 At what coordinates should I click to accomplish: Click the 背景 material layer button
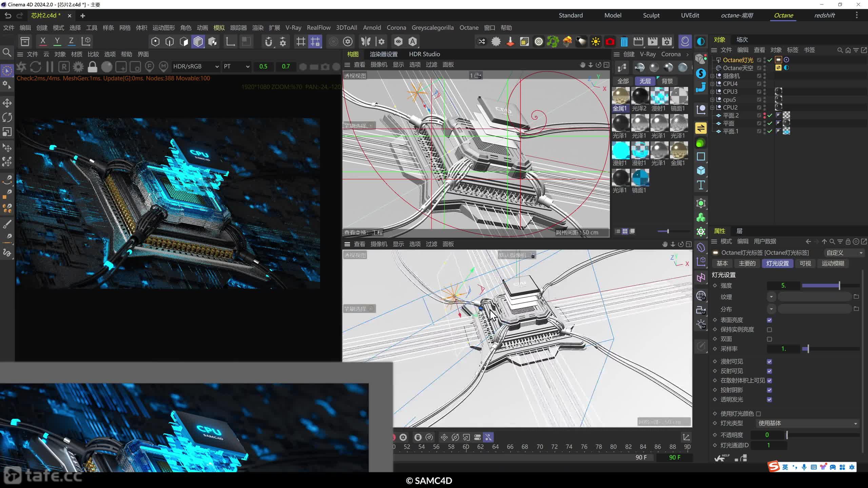tap(667, 81)
